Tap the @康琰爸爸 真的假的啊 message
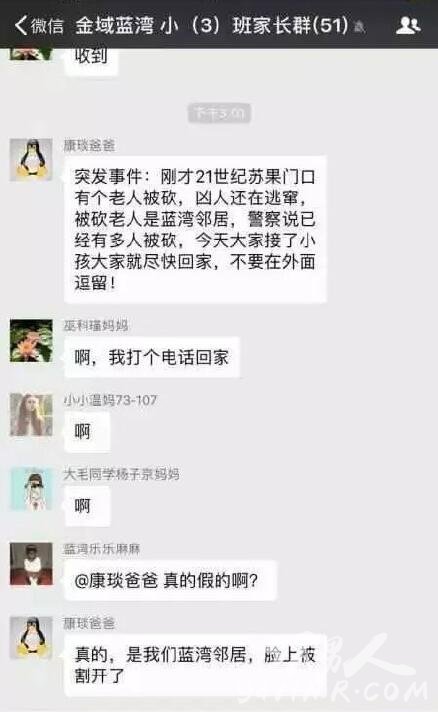The image size is (438, 712). (x=170, y=580)
